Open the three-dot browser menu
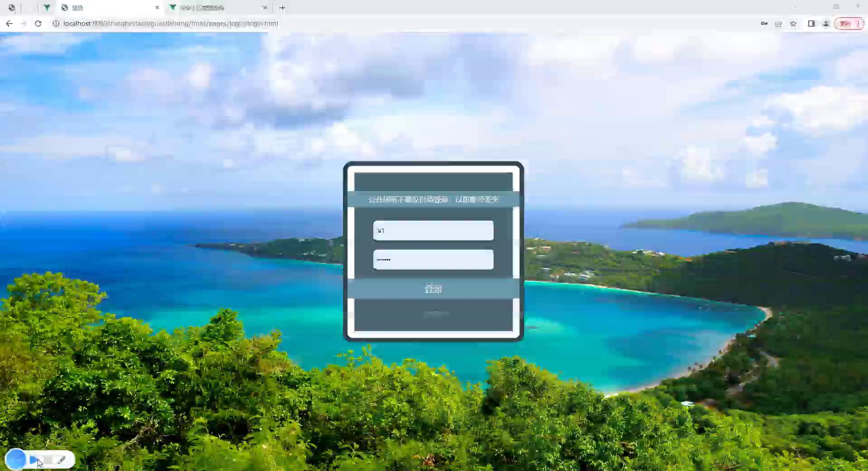The height and width of the screenshot is (471, 868). [858, 24]
